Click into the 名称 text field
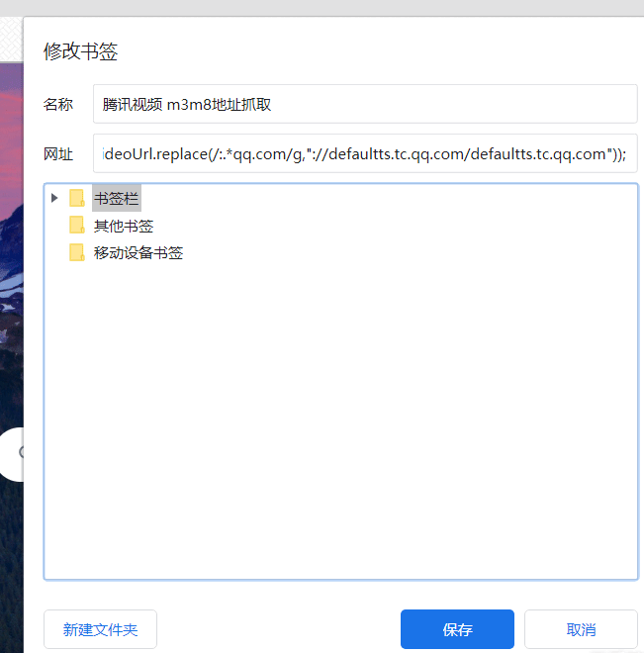 [x=364, y=104]
